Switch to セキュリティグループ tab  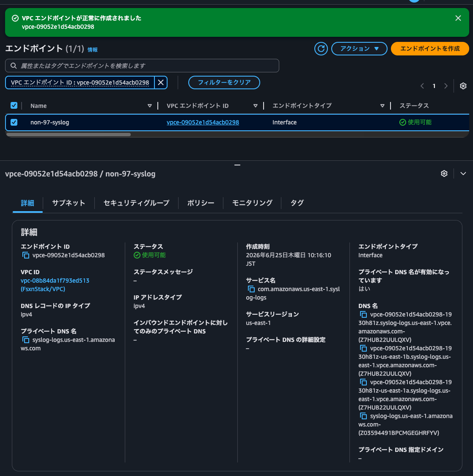click(136, 203)
